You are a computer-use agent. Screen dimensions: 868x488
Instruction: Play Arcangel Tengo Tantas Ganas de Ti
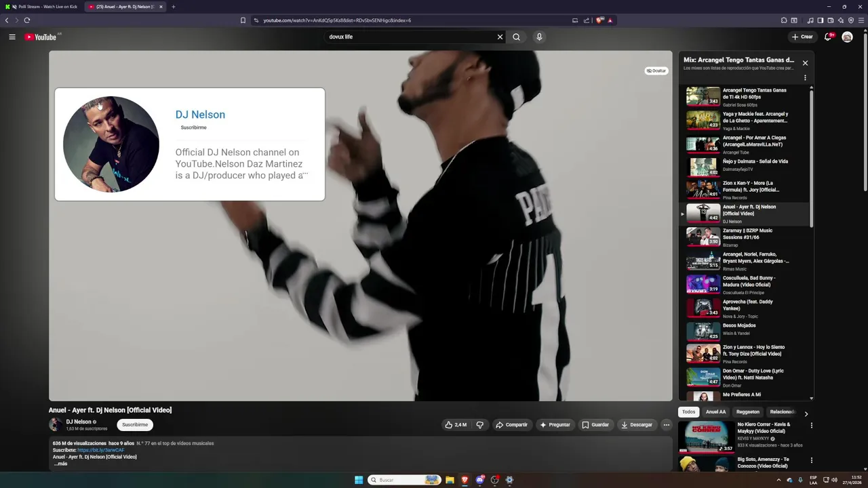745,97
